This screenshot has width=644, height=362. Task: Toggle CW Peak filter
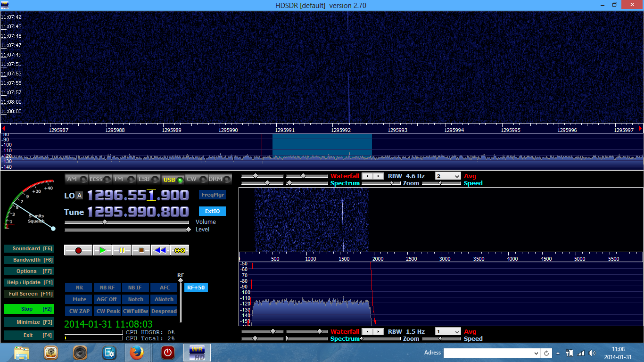click(x=107, y=311)
